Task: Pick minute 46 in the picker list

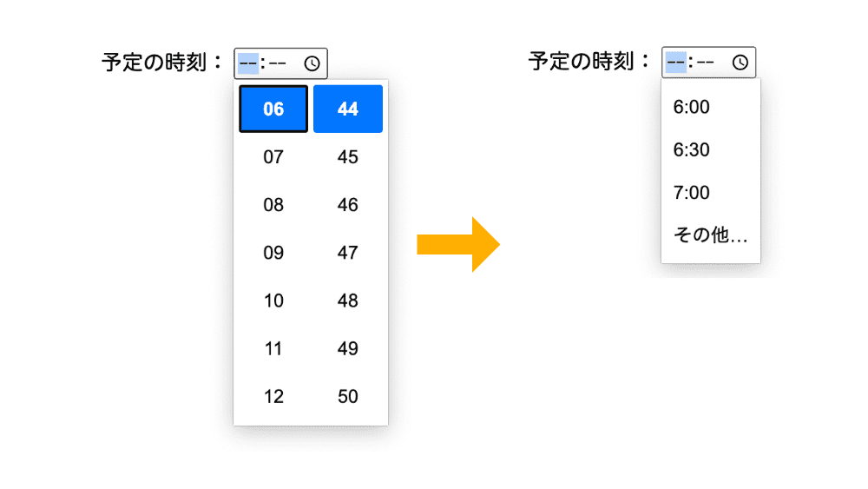Action: pyautogui.click(x=348, y=205)
